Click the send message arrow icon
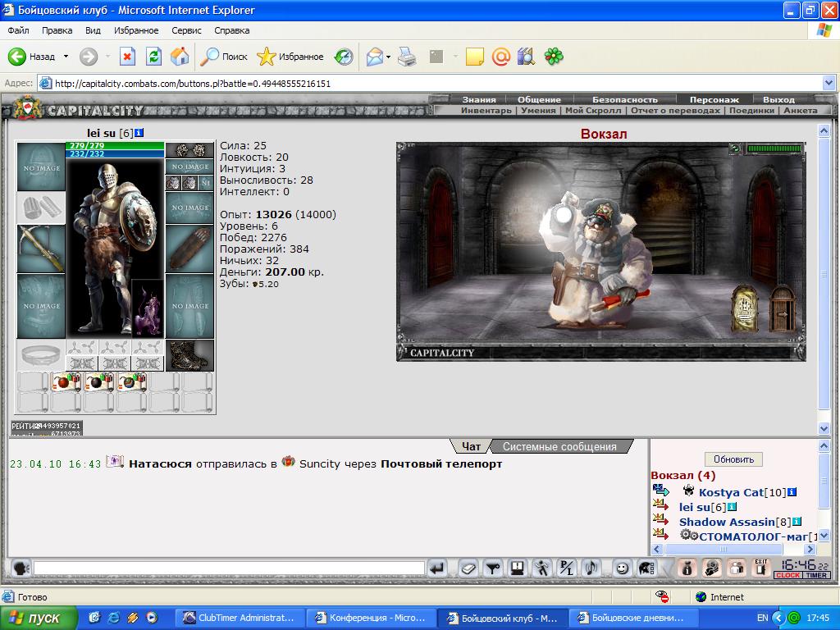The image size is (840, 630). pos(438,568)
